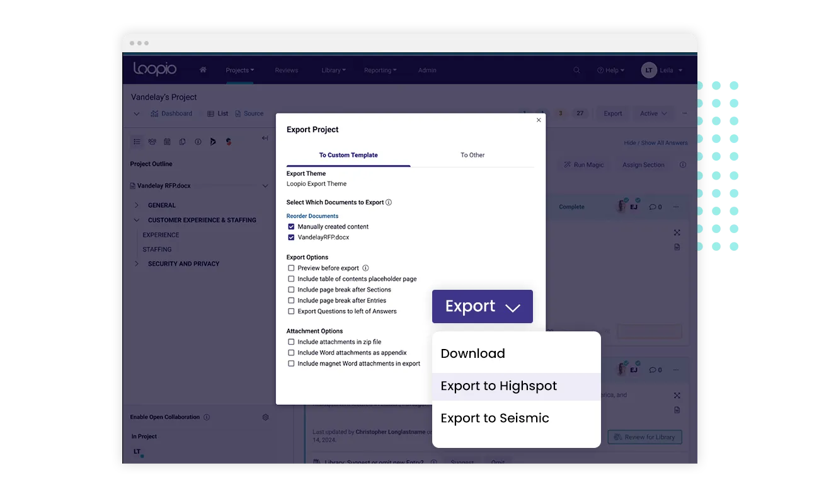The height and width of the screenshot is (504, 819).
Task: Select Download from the export menu
Action: click(x=472, y=353)
